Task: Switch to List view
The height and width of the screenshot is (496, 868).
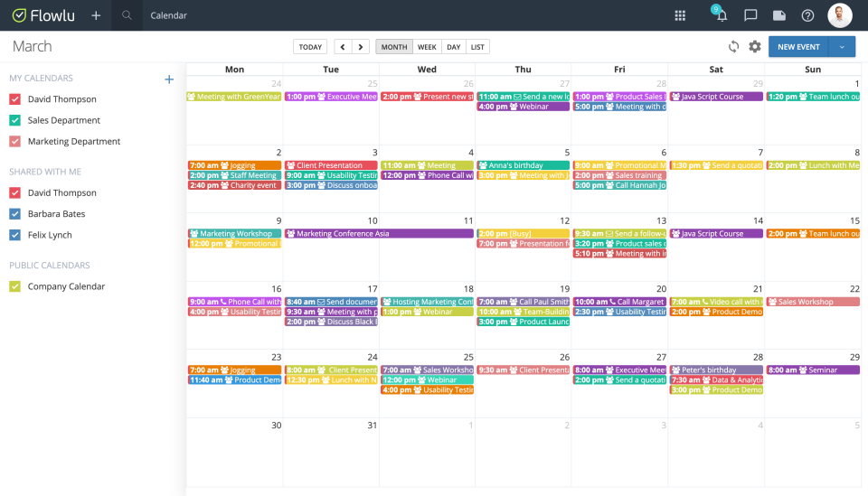Action: coord(477,47)
